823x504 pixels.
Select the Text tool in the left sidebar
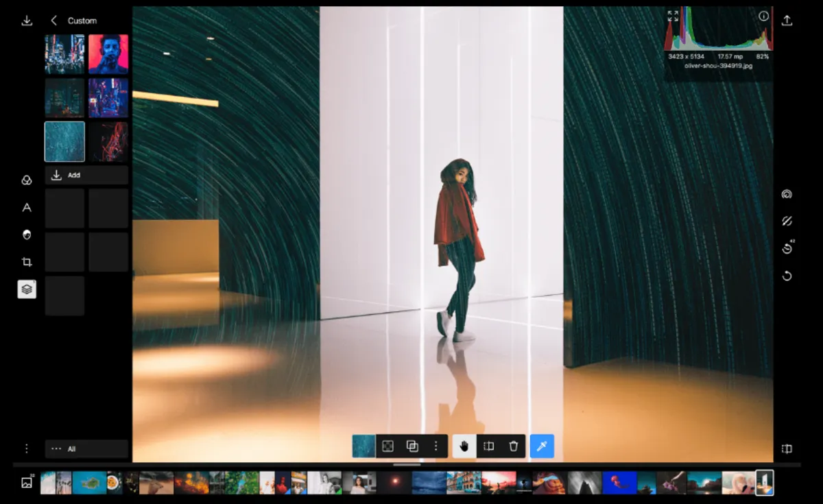[26, 208]
